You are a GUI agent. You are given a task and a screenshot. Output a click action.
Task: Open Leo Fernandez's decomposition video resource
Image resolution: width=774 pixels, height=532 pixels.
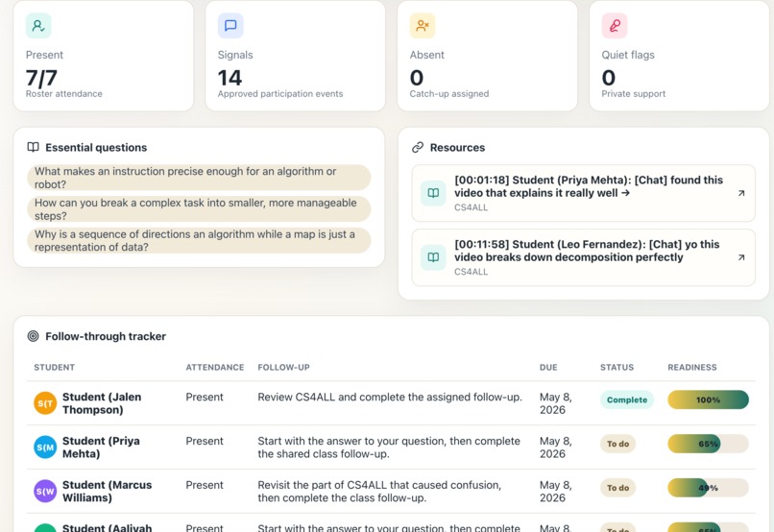[x=583, y=257]
